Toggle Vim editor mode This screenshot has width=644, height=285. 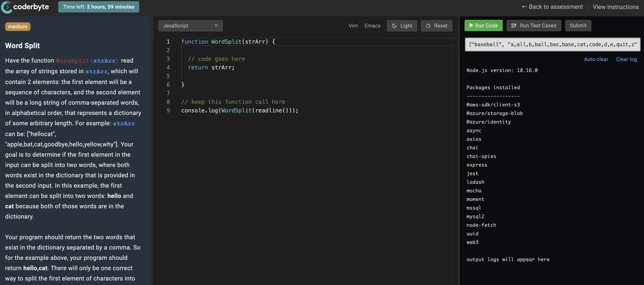pos(353,26)
